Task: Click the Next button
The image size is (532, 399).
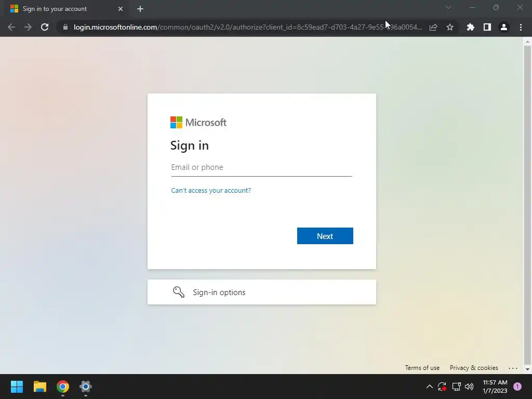Action: (325, 236)
